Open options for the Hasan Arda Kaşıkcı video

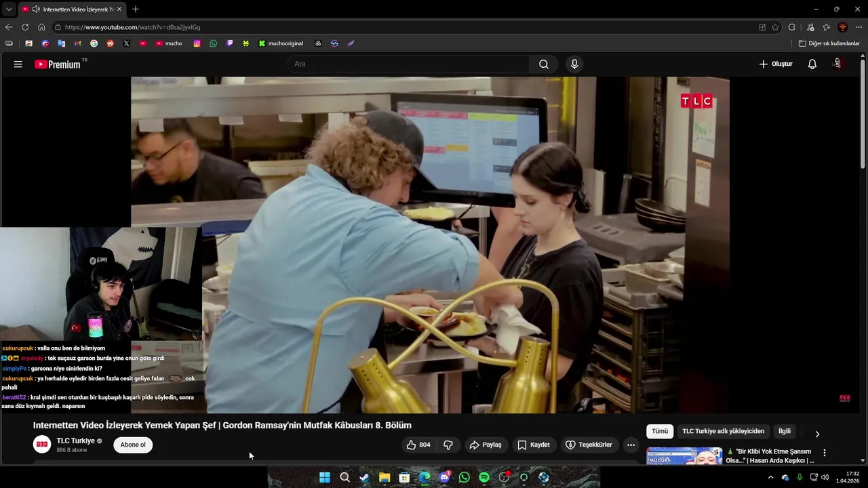pos(825,453)
